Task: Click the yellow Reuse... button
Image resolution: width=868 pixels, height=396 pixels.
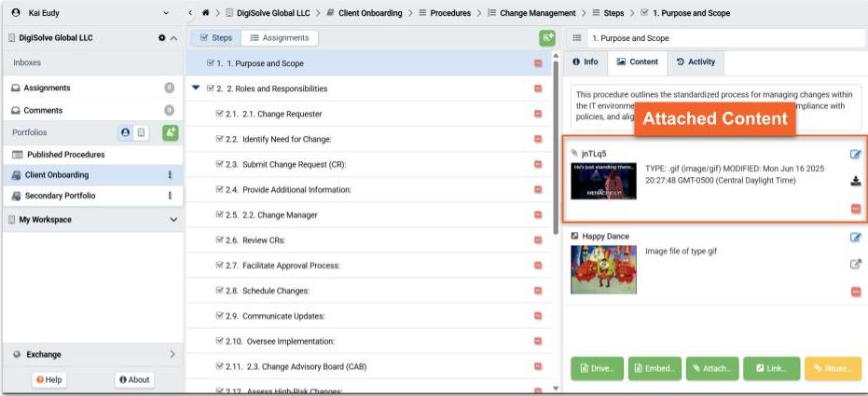Action: click(834, 368)
